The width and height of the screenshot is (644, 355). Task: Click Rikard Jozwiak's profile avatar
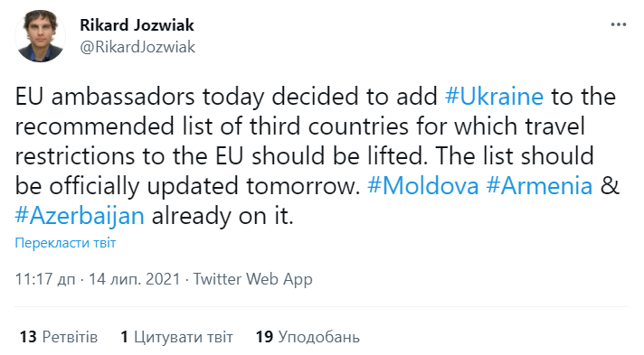(x=40, y=36)
